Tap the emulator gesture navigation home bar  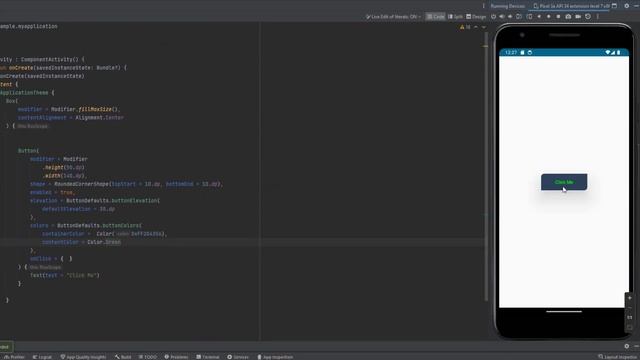pos(564,311)
